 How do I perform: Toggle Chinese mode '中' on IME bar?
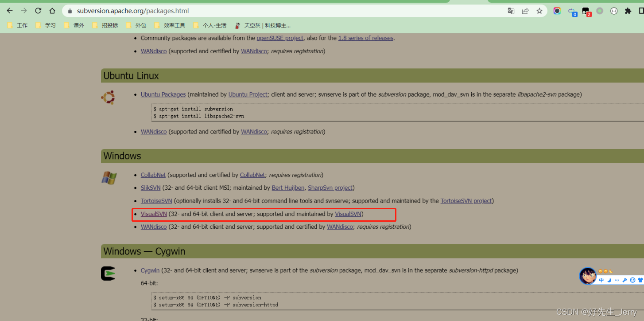coord(601,280)
